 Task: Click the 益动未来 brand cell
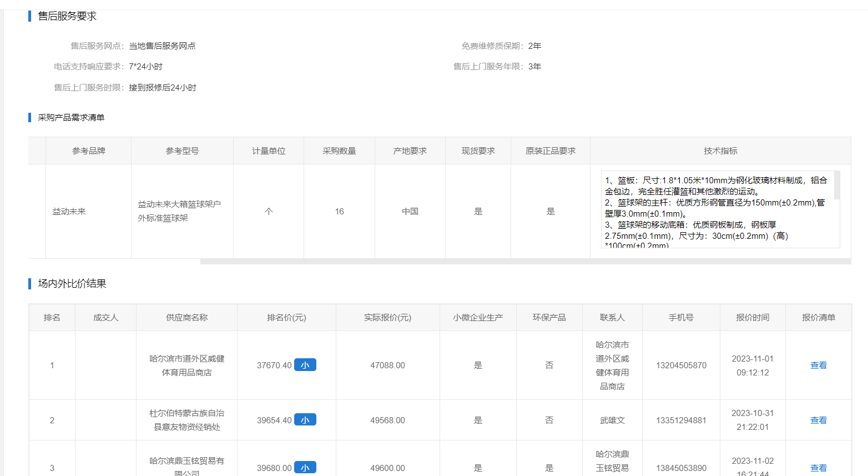(69, 212)
